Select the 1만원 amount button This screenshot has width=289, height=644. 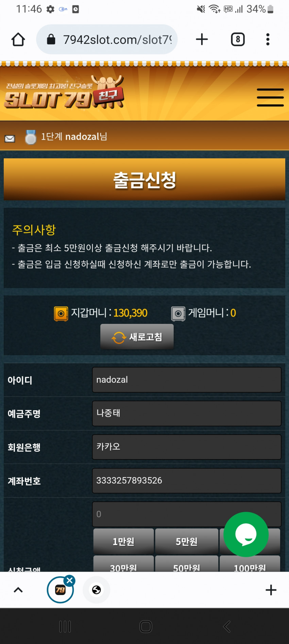[x=123, y=541]
